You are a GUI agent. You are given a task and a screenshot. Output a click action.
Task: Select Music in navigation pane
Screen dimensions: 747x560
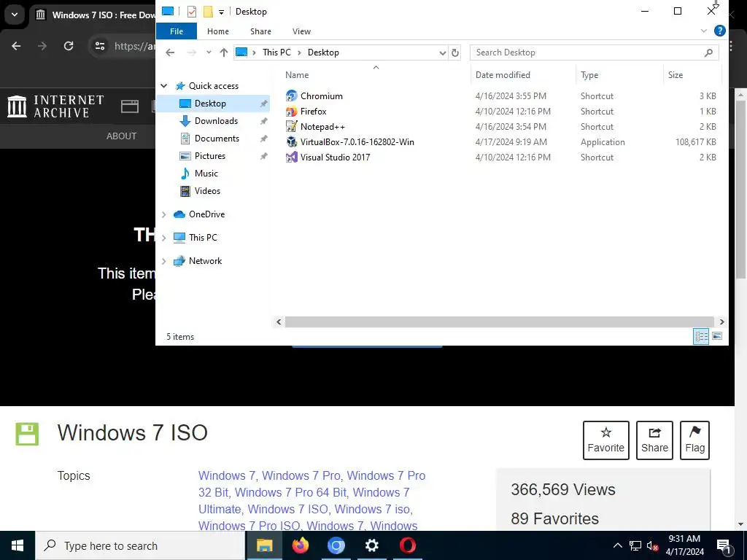(x=206, y=174)
